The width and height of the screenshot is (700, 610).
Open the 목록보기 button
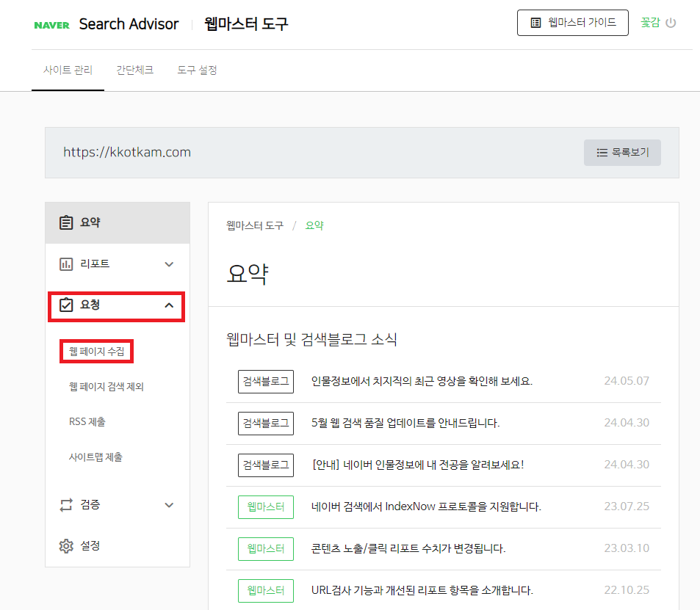tap(622, 153)
